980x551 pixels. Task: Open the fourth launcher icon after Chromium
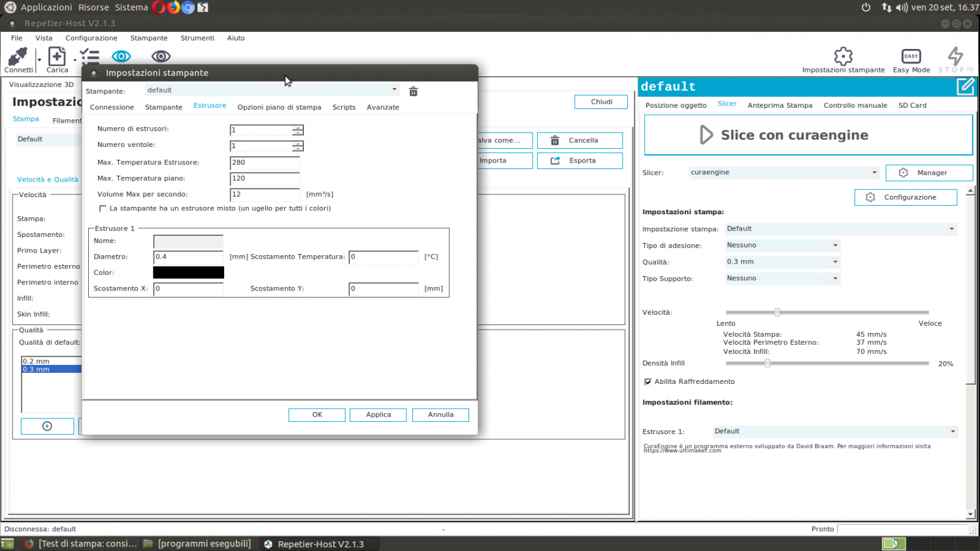tap(203, 7)
